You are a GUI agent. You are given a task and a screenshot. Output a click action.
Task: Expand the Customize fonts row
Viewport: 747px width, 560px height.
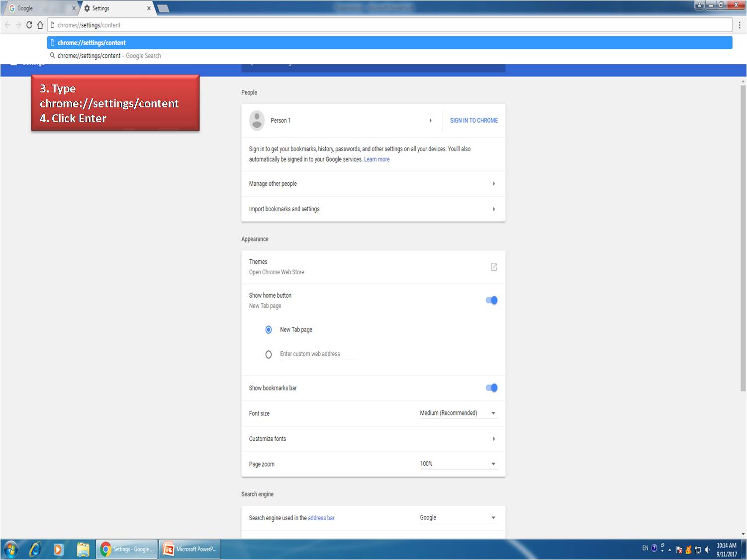click(x=373, y=439)
